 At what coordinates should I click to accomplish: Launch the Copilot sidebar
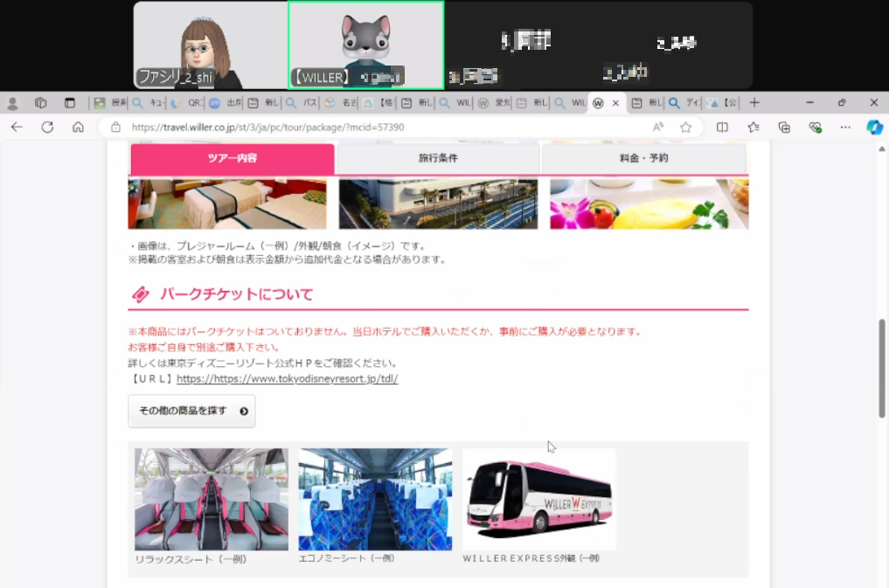874,128
